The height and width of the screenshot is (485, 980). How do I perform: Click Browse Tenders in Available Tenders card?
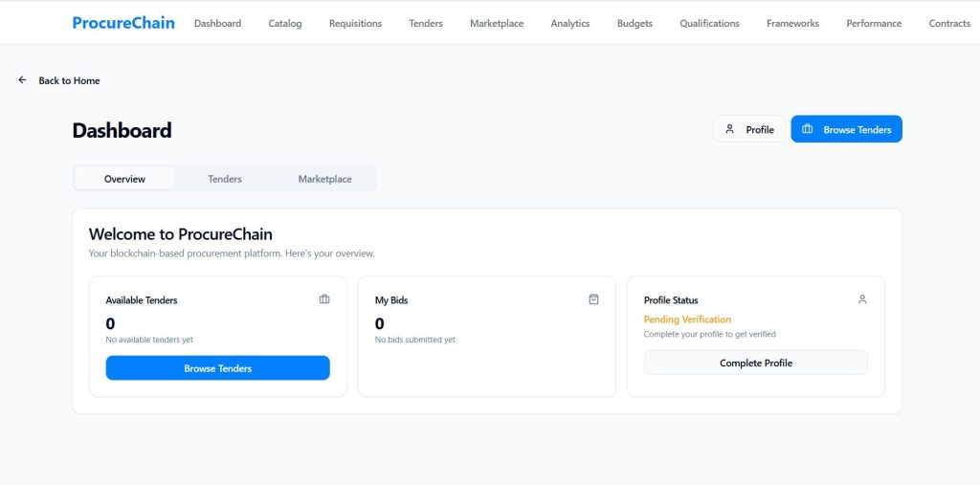coord(217,368)
